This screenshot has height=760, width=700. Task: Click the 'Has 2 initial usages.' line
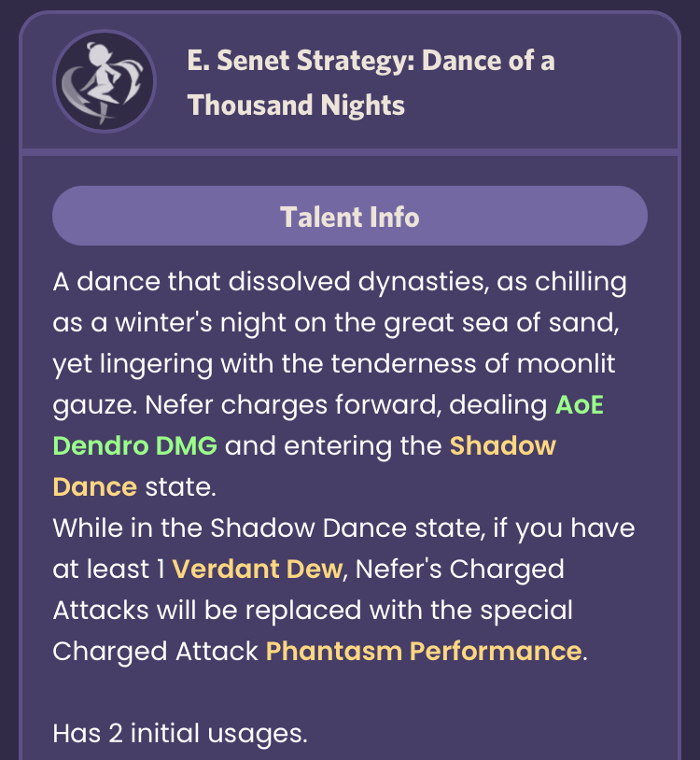click(180, 733)
